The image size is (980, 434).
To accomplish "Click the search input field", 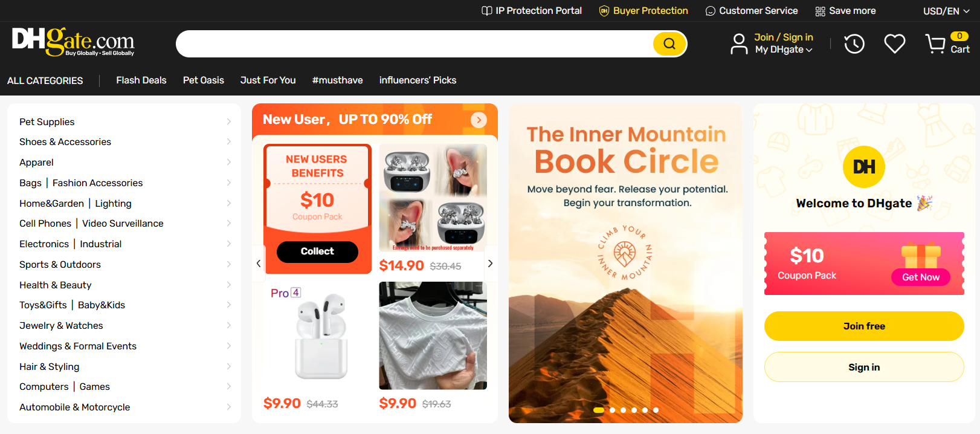I will pyautogui.click(x=414, y=44).
